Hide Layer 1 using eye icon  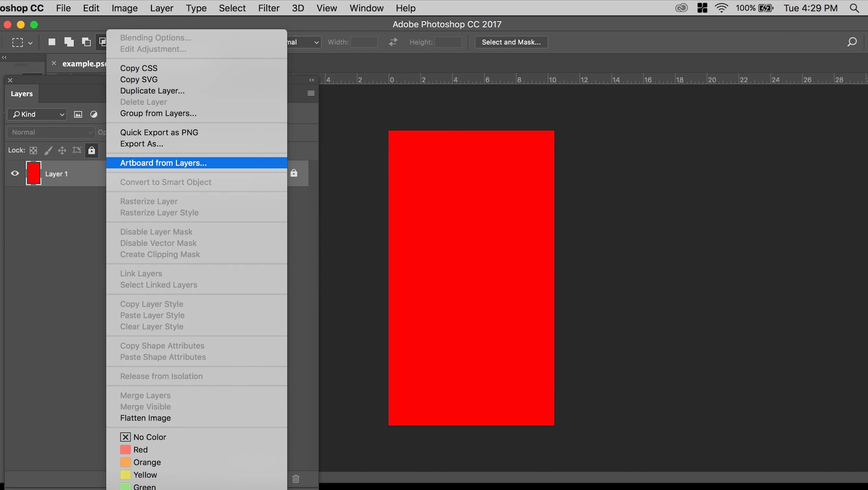click(15, 173)
